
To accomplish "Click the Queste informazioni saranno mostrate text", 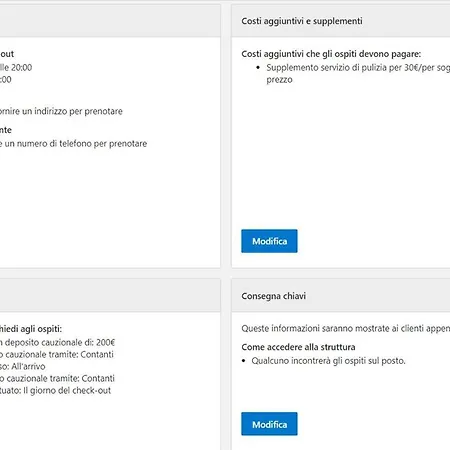I will pos(346,329).
